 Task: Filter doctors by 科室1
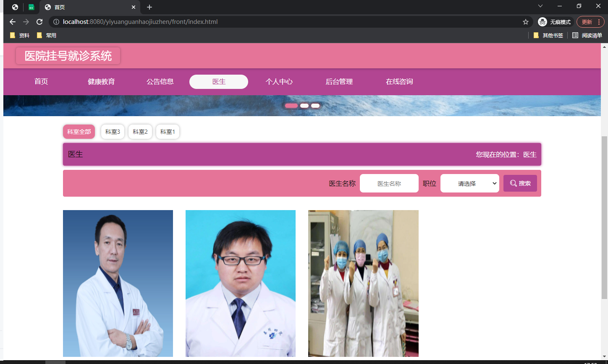tap(168, 132)
